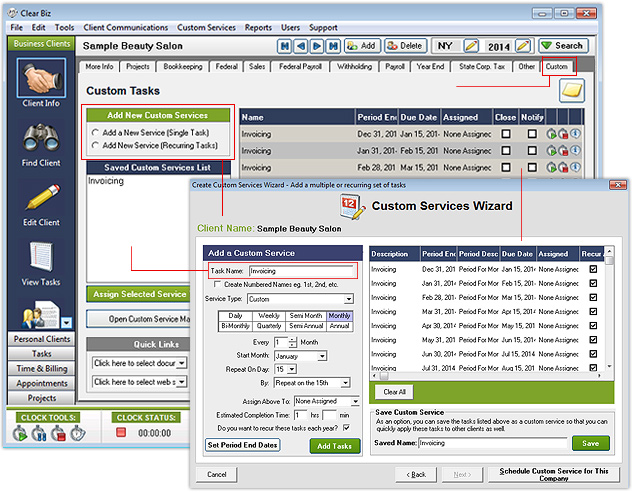Select the Quarterly frequency option
Viewport: 635px width, 492px height.
269,326
